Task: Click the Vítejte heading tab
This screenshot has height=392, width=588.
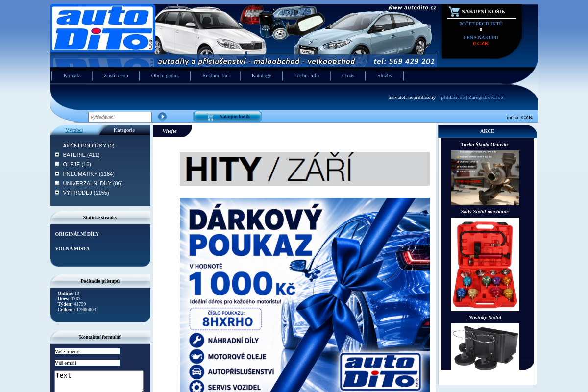Action: tap(171, 131)
